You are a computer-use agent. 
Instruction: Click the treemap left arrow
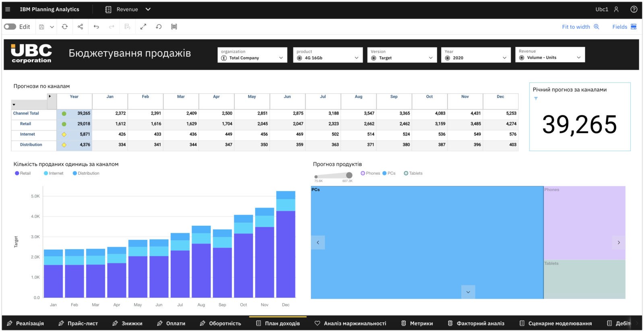tap(318, 242)
